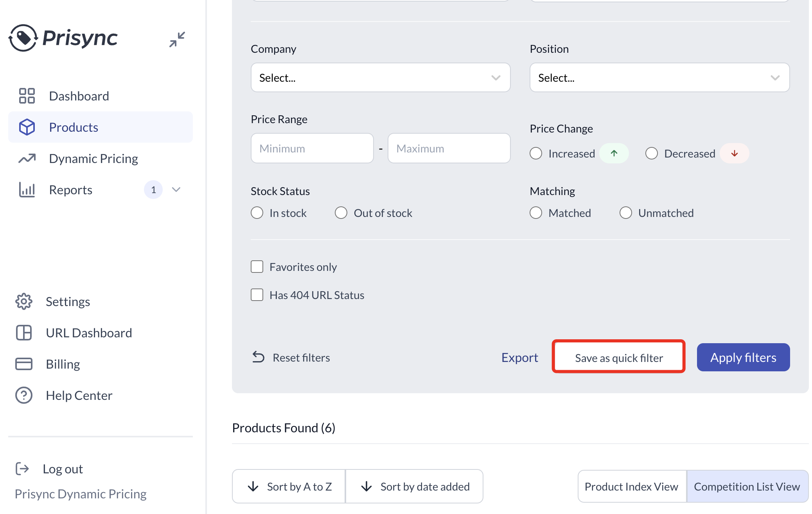Click the Save as quick filter button
The height and width of the screenshot is (514, 812).
(618, 357)
